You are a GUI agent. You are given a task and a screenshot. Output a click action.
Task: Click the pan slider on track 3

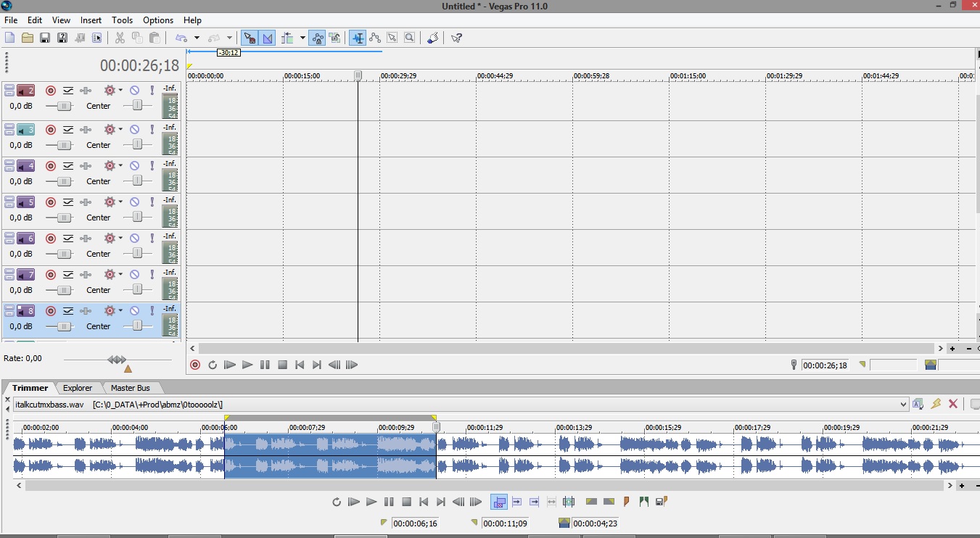(137, 145)
